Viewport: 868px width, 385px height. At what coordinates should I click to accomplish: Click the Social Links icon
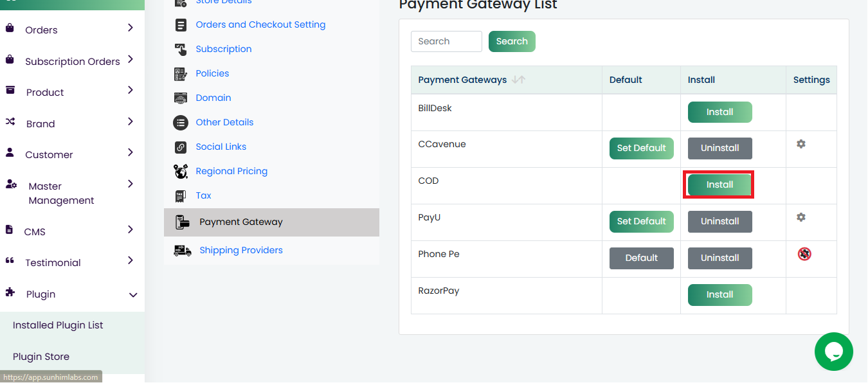pos(181,147)
